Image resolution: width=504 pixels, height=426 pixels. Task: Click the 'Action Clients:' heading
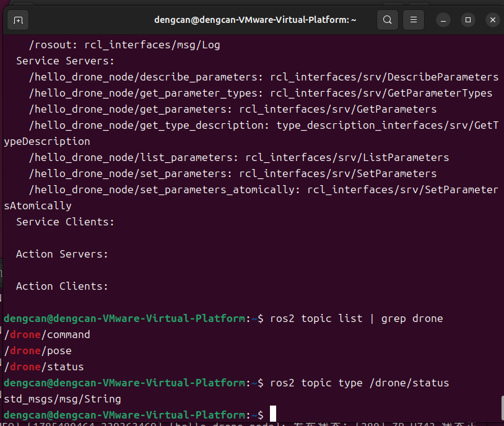click(62, 286)
